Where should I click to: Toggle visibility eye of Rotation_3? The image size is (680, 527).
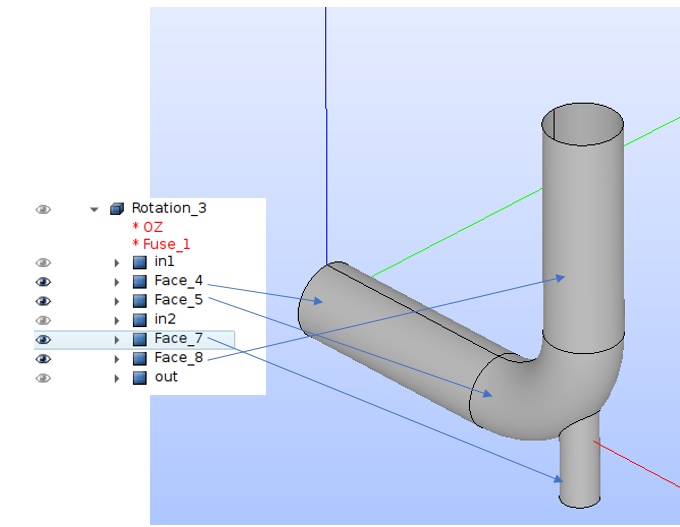point(43,209)
